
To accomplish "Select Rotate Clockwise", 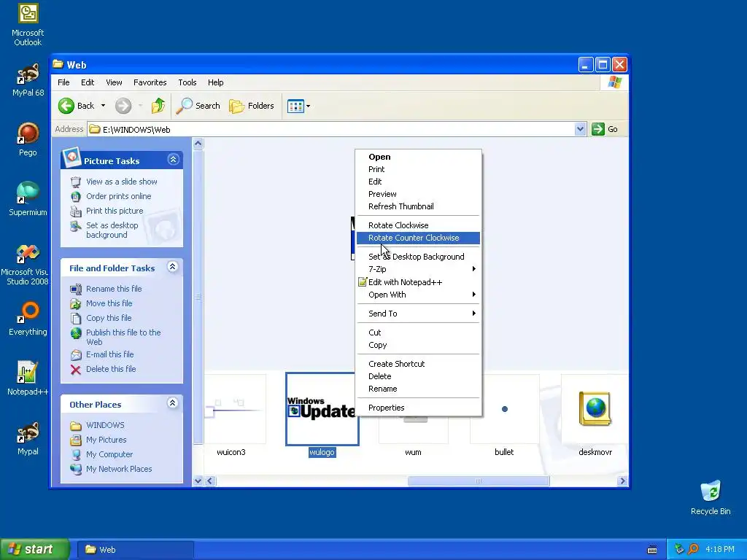I will coord(418,225).
